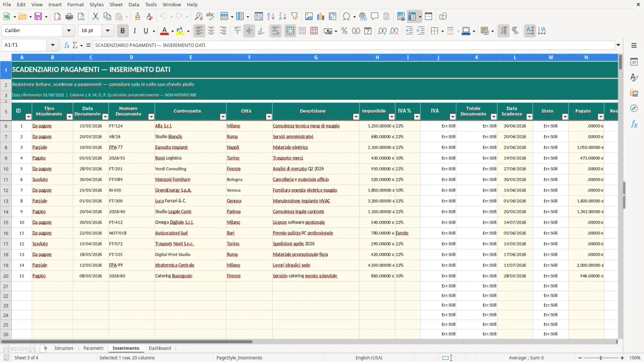Open filter dropdown on Controparte column
Image resolution: width=644 pixels, height=362 pixels.
pos(222,117)
